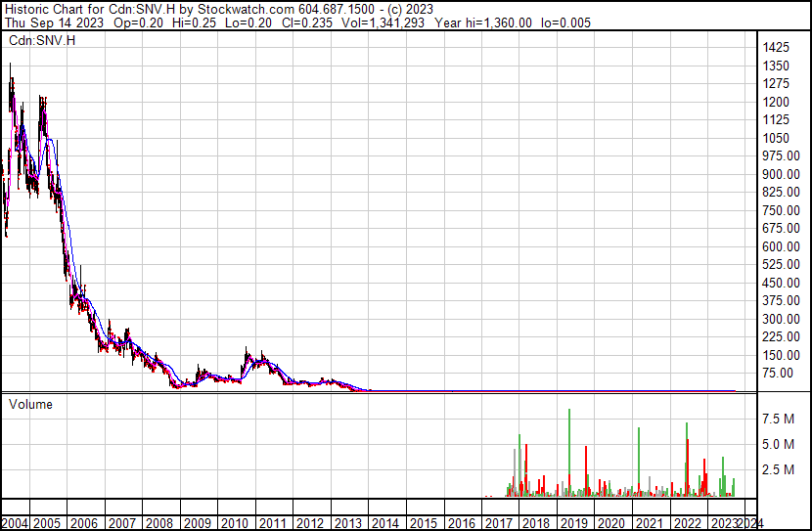812x531 pixels.
Task: Click the Volume panel label
Action: (x=30, y=404)
